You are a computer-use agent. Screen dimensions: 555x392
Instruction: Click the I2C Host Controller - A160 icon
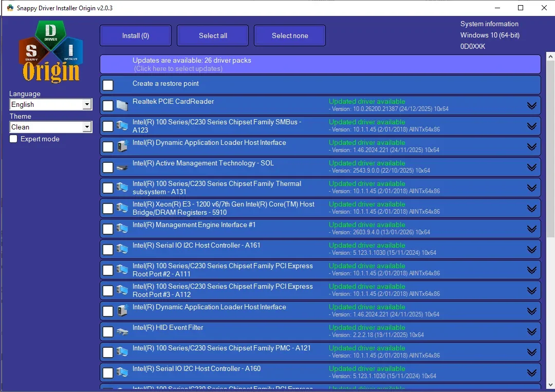pyautogui.click(x=122, y=372)
